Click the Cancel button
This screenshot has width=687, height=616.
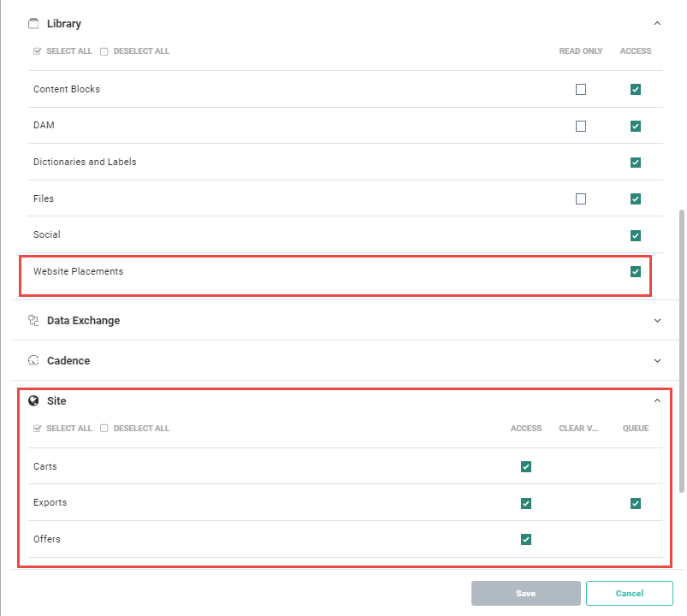630,594
